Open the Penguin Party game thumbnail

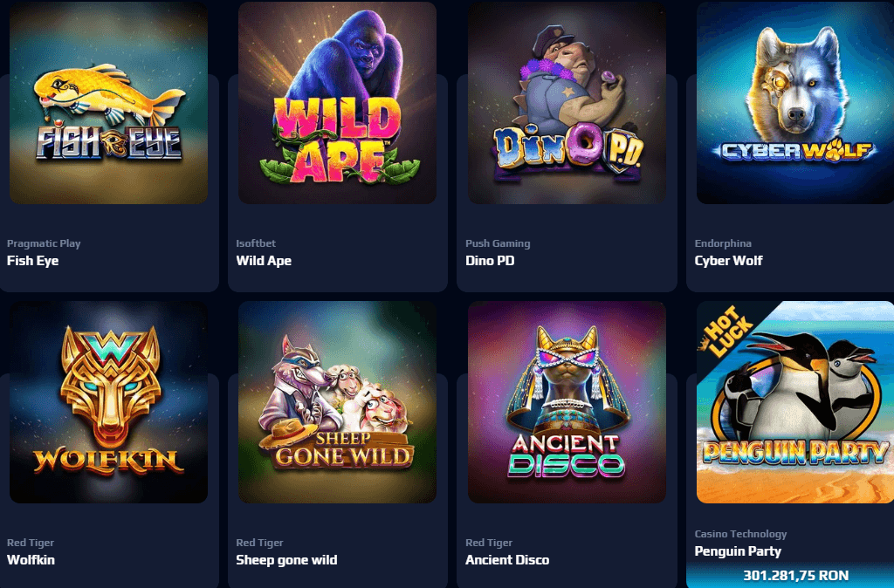pyautogui.click(x=795, y=402)
